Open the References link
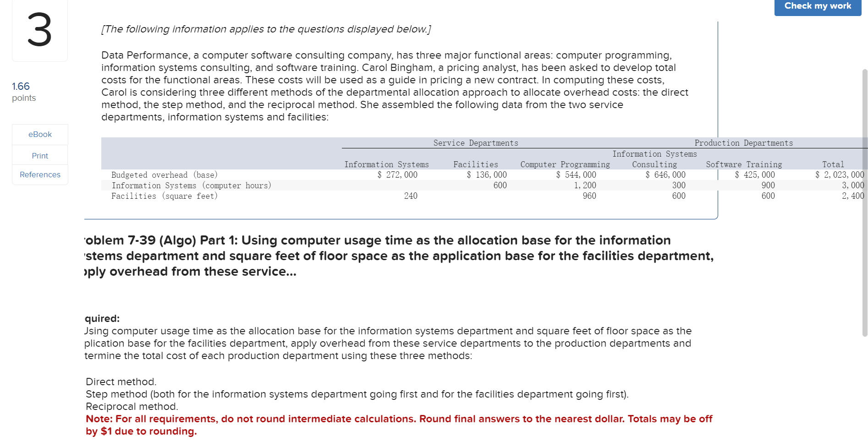Screen dimensions: 868x442 (x=40, y=175)
